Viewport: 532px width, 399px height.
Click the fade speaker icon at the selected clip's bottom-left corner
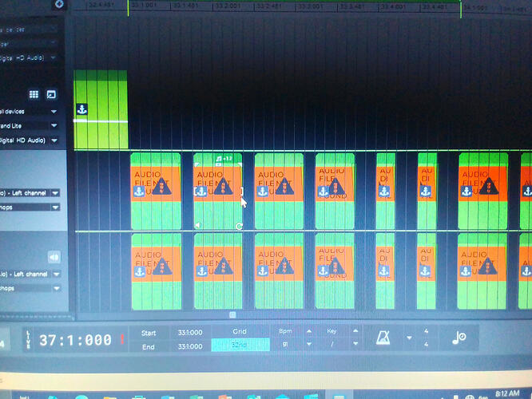pyautogui.click(x=197, y=225)
